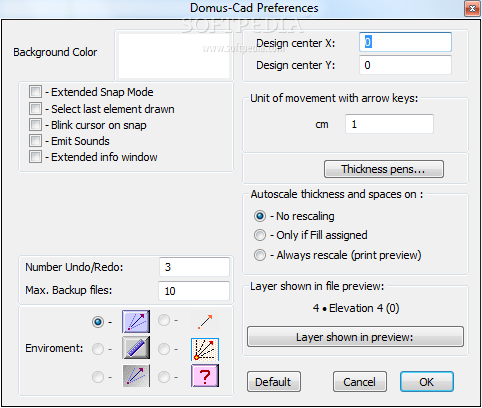Click the lavender raised arrow environment icon
Screen dimensions: 482x408
(136, 321)
